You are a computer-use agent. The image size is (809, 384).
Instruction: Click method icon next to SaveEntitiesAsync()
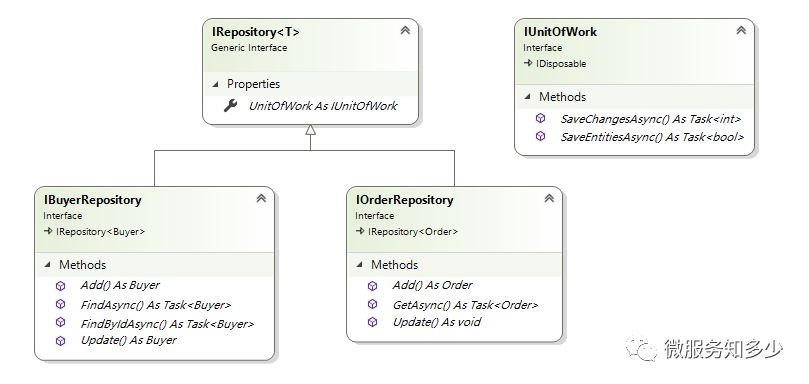coord(540,136)
